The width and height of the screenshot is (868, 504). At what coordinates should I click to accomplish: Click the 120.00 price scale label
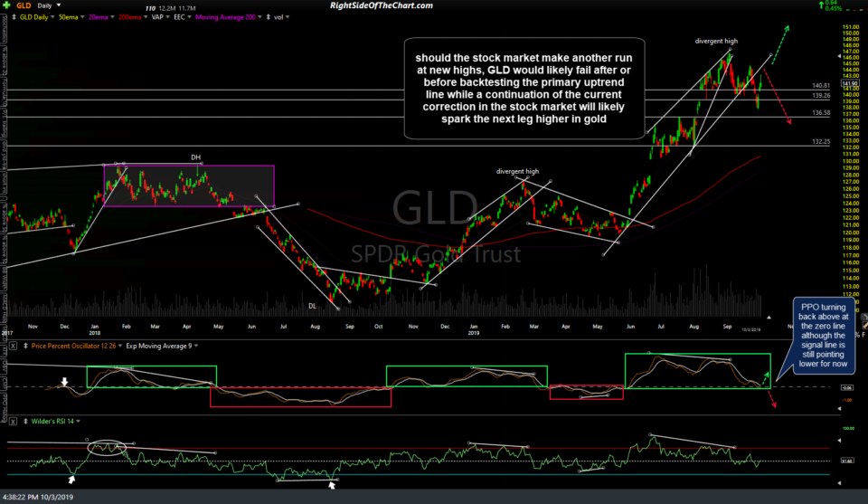point(850,233)
